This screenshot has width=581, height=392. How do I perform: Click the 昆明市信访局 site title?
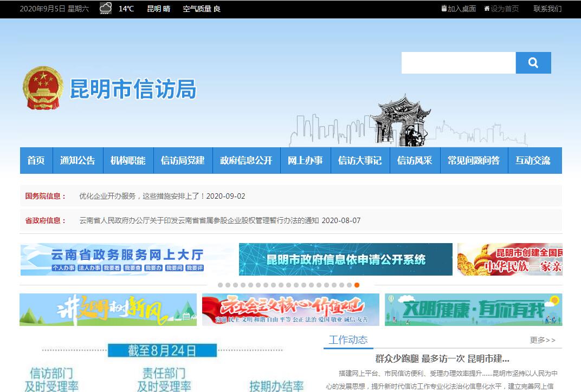[133, 89]
